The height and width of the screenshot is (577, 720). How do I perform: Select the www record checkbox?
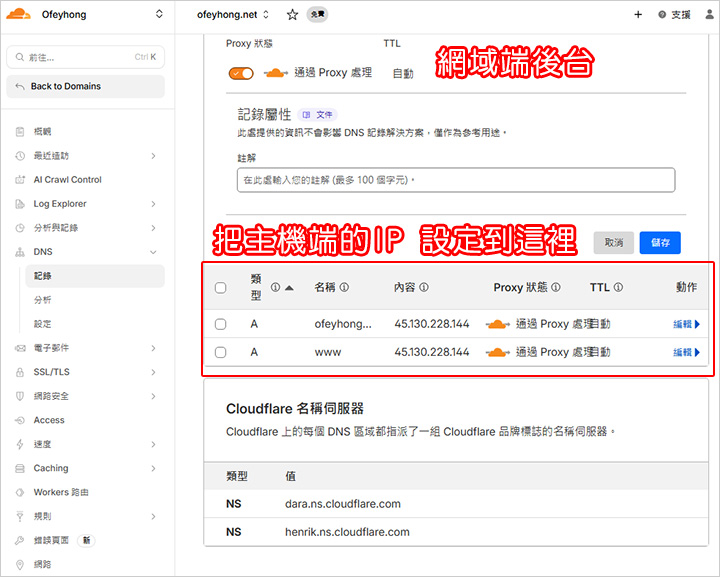point(221,352)
